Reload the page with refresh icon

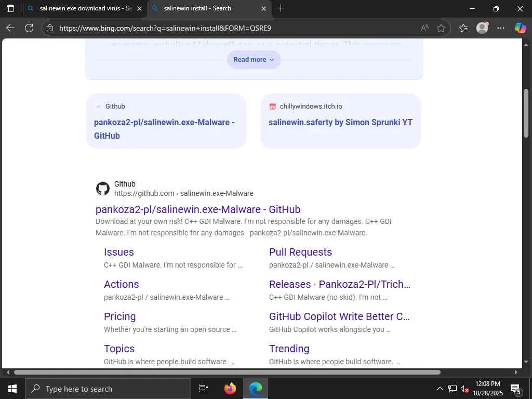pos(29,28)
